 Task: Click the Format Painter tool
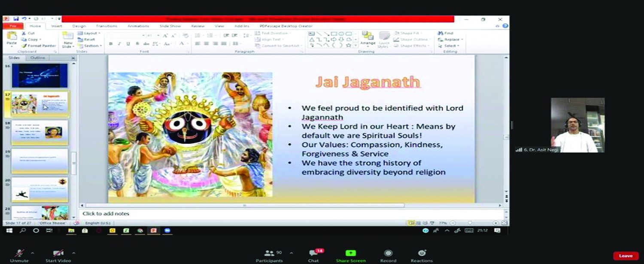39,46
